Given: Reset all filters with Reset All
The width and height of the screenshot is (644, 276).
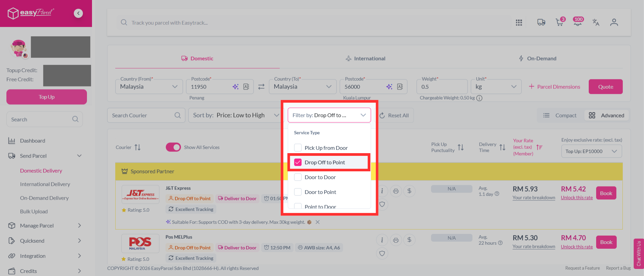Looking at the screenshot, I should [394, 115].
